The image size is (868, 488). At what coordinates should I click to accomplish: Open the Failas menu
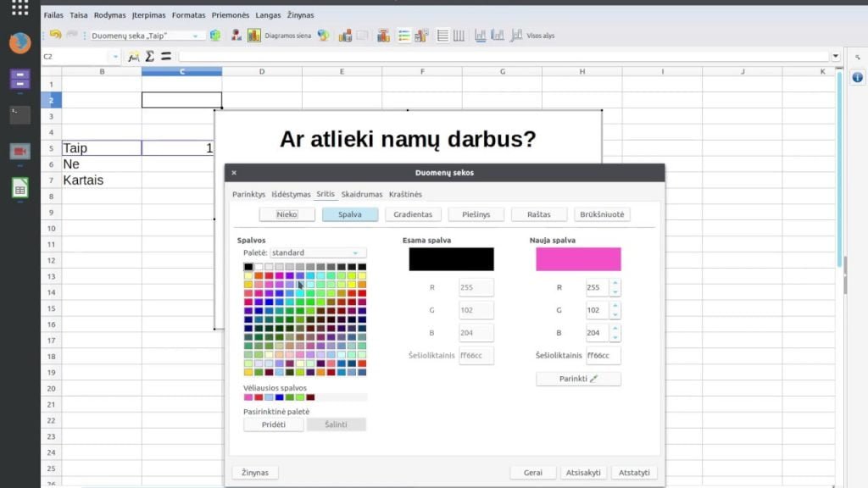coord(53,15)
